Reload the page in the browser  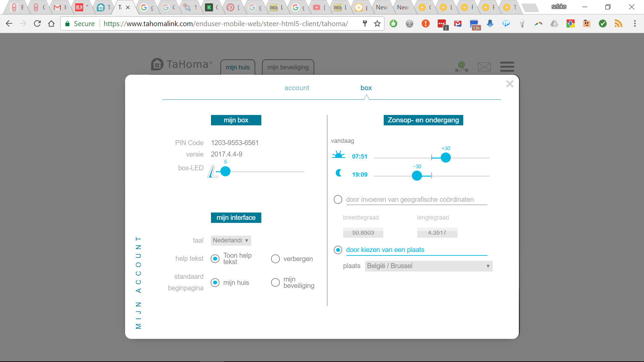[x=37, y=23]
